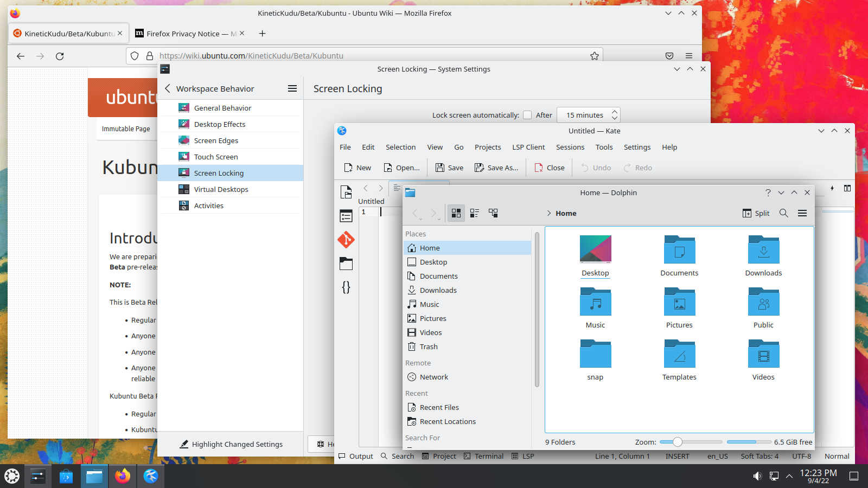Click the LSP symbol outline braces icon in Kate
Screen dimensions: 868x488
[x=346, y=287]
